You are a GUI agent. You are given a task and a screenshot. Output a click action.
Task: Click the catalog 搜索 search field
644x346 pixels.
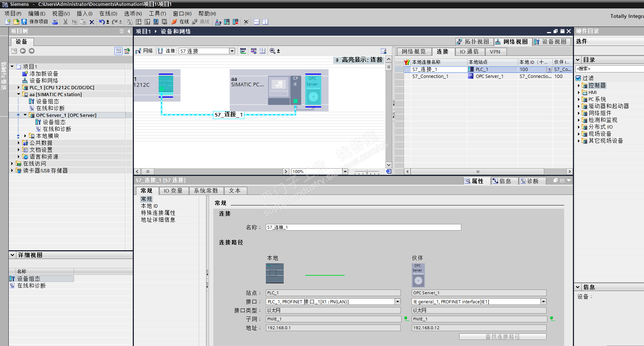point(609,68)
